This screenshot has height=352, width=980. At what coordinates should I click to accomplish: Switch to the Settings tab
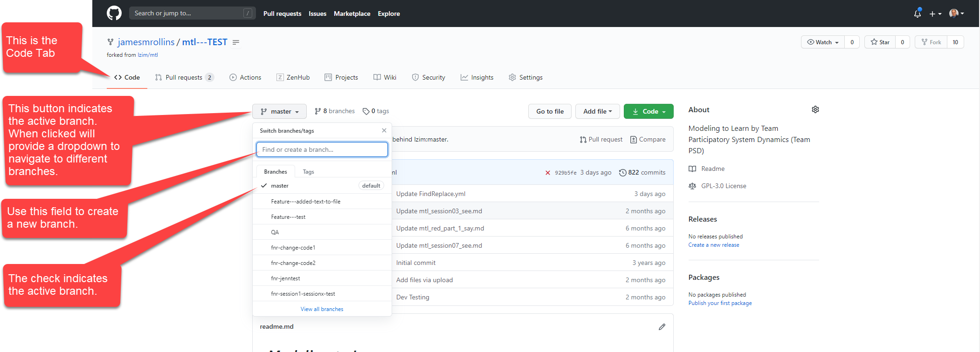point(526,77)
